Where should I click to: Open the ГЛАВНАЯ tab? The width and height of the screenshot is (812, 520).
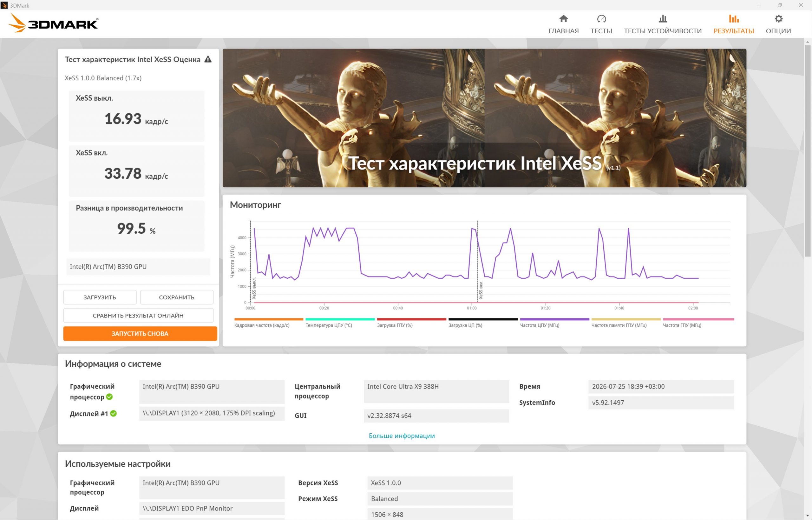[563, 24]
